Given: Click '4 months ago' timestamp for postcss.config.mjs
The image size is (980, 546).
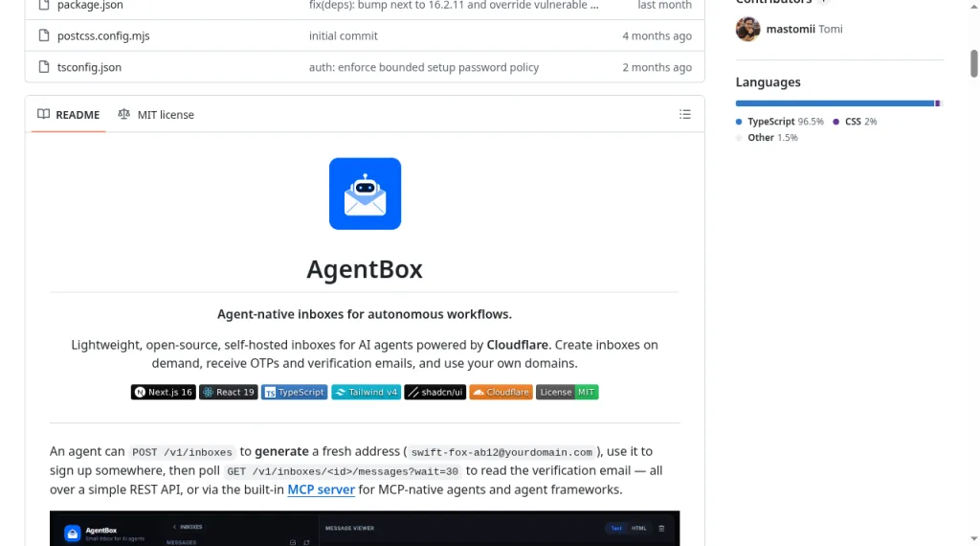Looking at the screenshot, I should [x=657, y=35].
